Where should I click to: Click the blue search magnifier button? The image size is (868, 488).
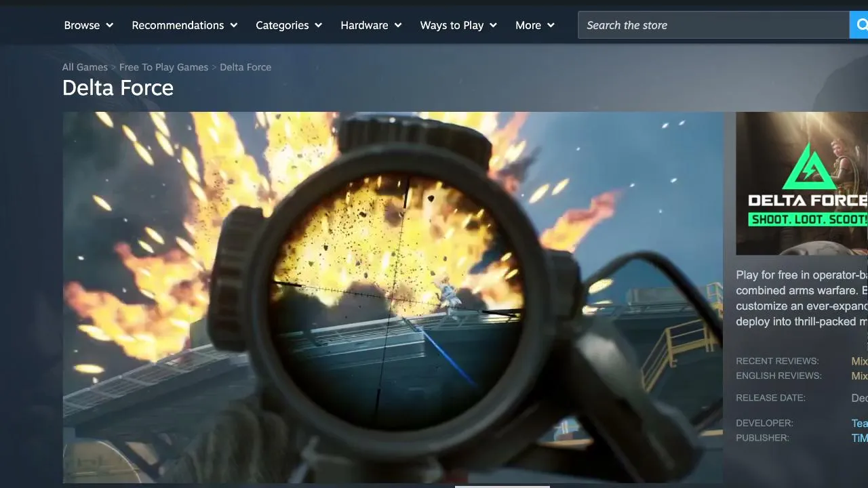[x=859, y=25]
